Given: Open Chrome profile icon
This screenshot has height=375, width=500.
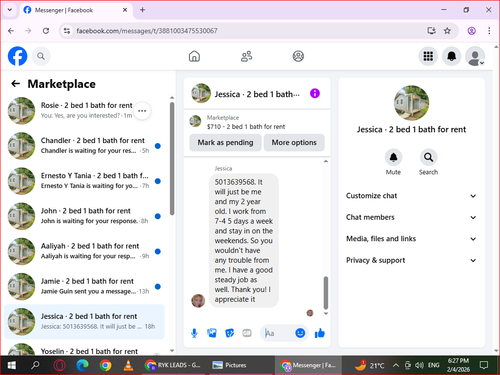Looking at the screenshot, I should pyautogui.click(x=471, y=31).
